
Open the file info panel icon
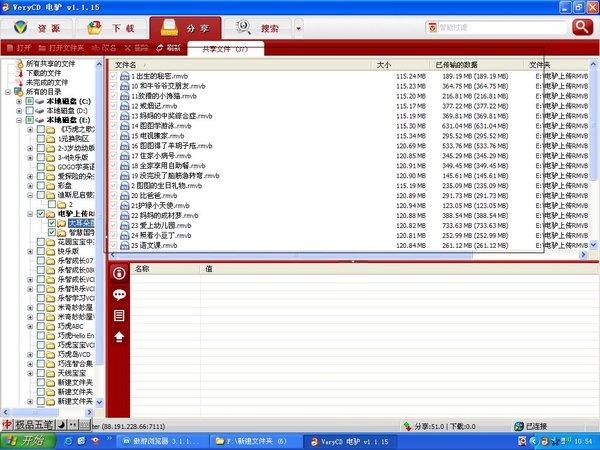point(119,273)
